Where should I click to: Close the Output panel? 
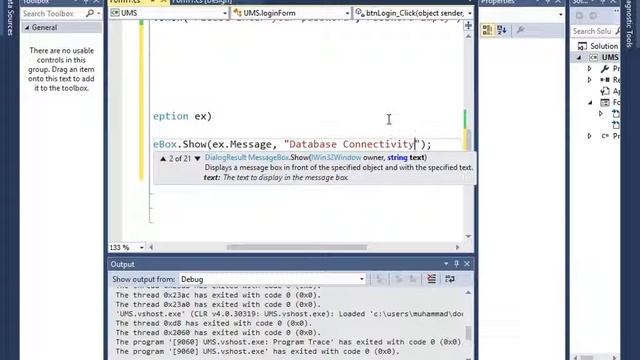[x=467, y=264]
